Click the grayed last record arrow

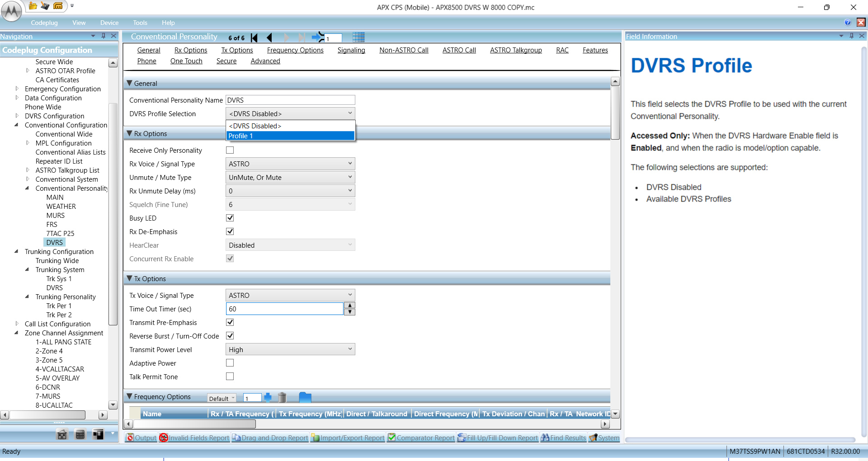coord(302,38)
